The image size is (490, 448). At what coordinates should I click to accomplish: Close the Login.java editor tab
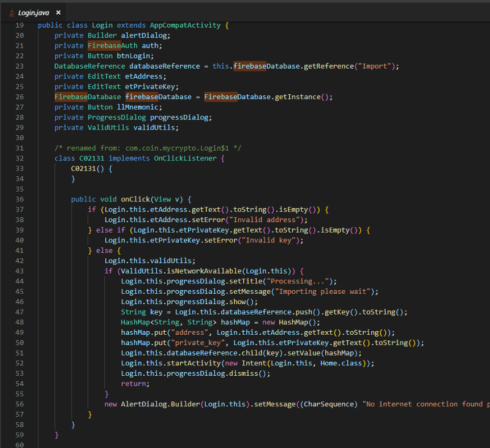[58, 12]
